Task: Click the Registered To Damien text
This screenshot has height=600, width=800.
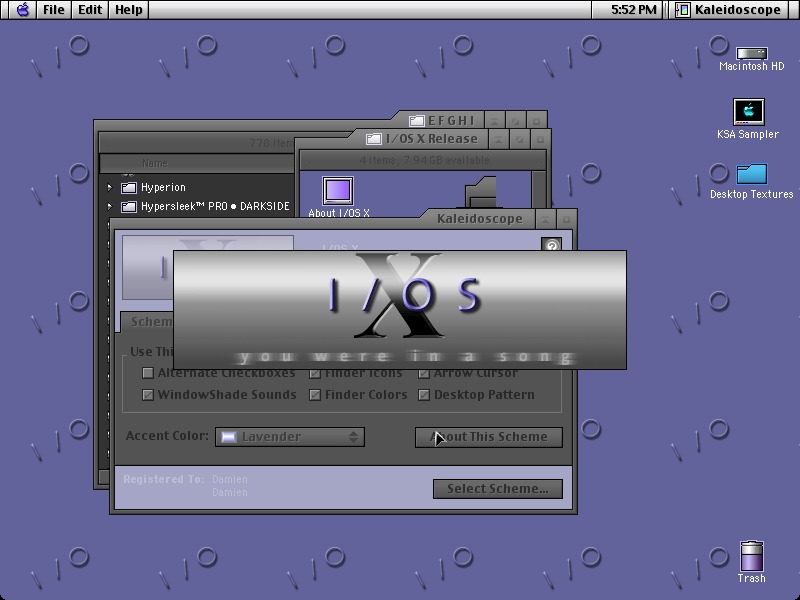Action: (186, 485)
